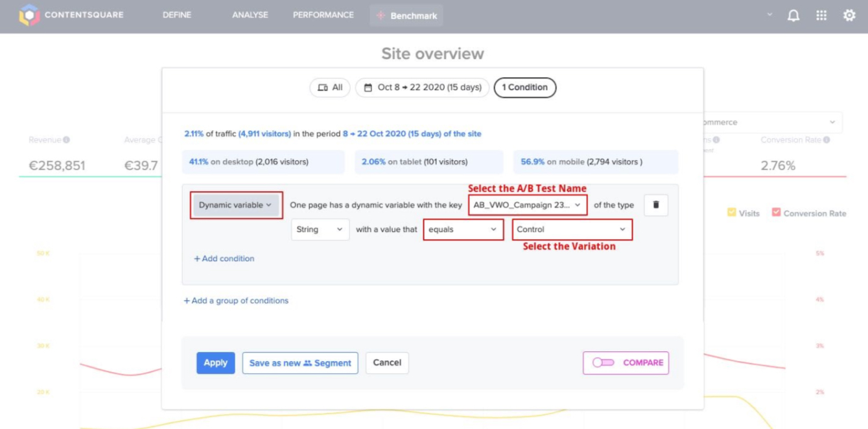Open the DEFINE menu
This screenshot has height=429, width=868.
click(177, 15)
